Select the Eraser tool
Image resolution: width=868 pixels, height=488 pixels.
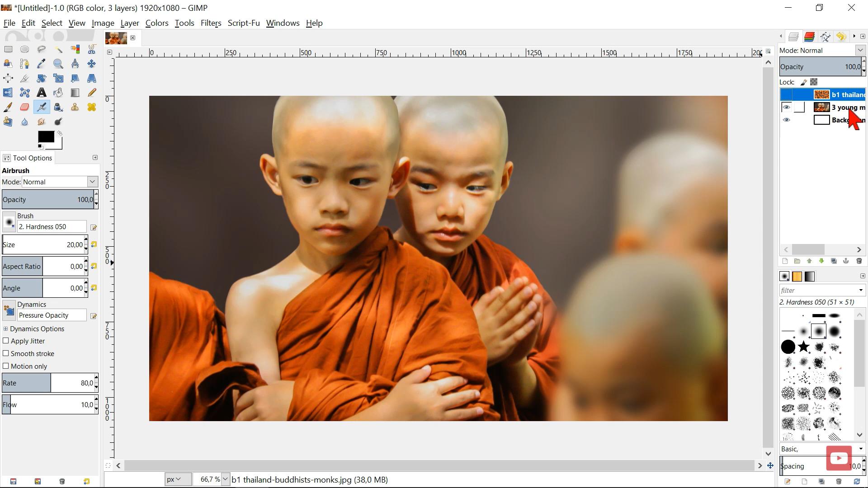pos(24,107)
